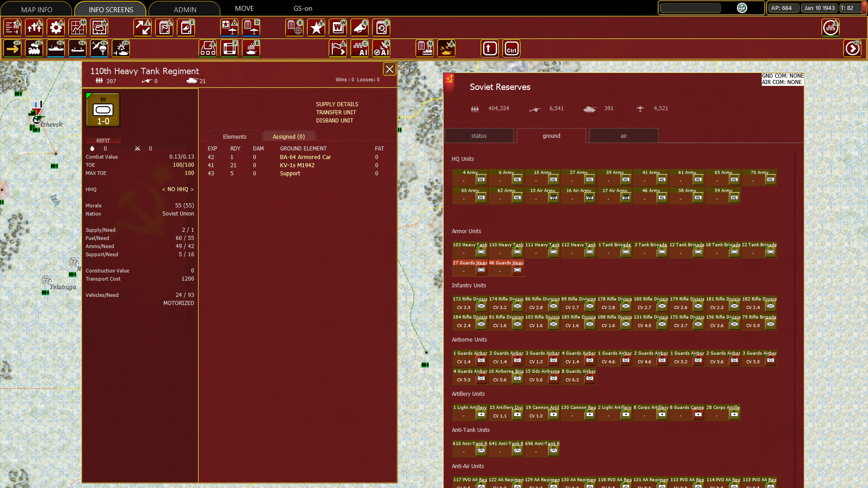Toggle the Ctrl key lock button
The width and height of the screenshot is (868, 488).
tap(511, 49)
